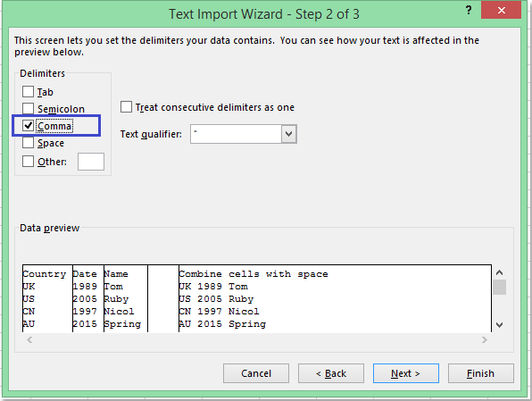Click the 'Ruby' name cell in preview
Viewport: 532px width, 401px height.
click(116, 299)
